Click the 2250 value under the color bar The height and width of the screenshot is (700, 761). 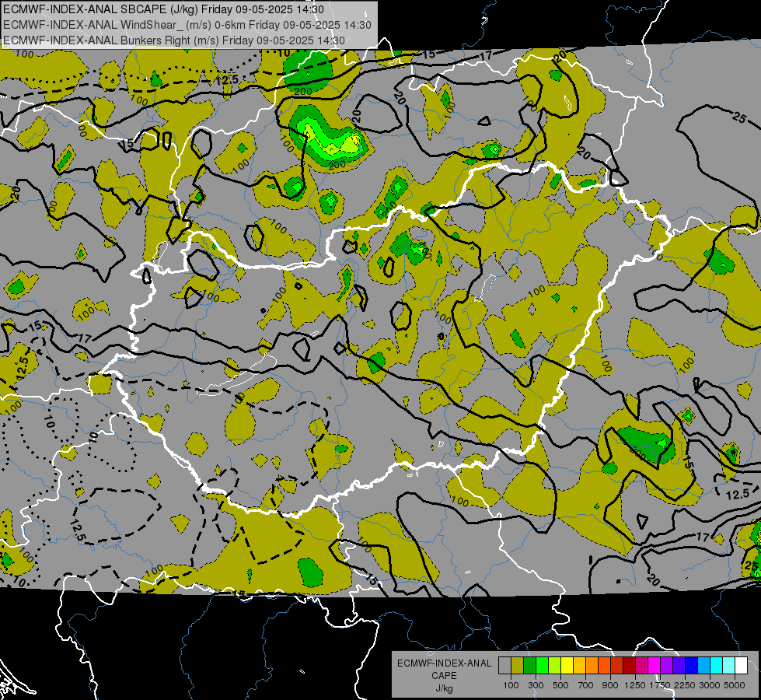685,685
